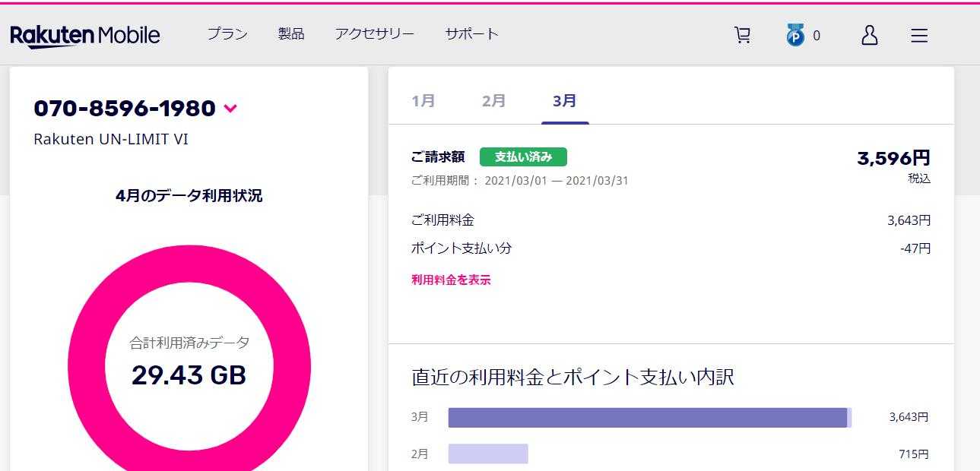Screen dimensions: 980x471
Task: Expand the phone number dropdown chevron
Action: pos(230,109)
